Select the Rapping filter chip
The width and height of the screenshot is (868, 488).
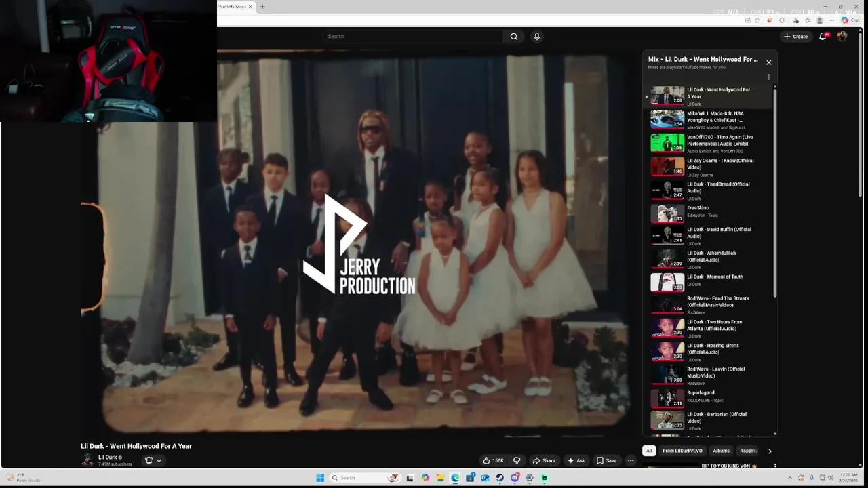748,451
